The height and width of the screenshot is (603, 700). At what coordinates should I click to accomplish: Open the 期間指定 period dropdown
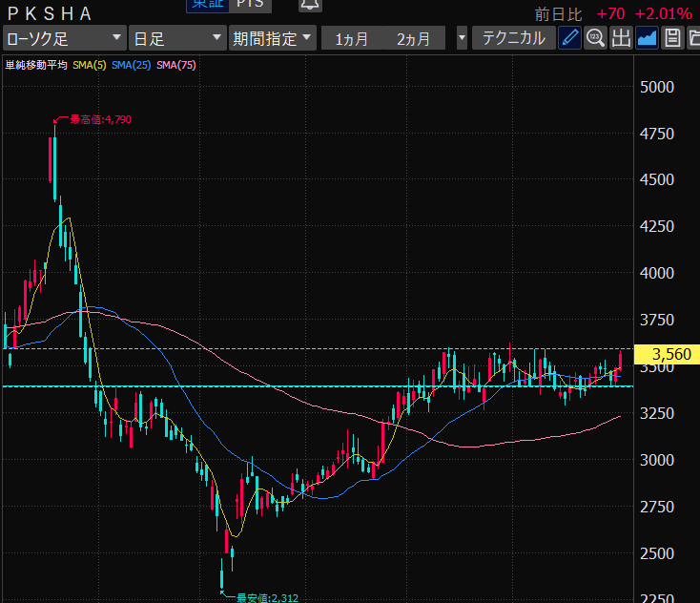point(273,38)
